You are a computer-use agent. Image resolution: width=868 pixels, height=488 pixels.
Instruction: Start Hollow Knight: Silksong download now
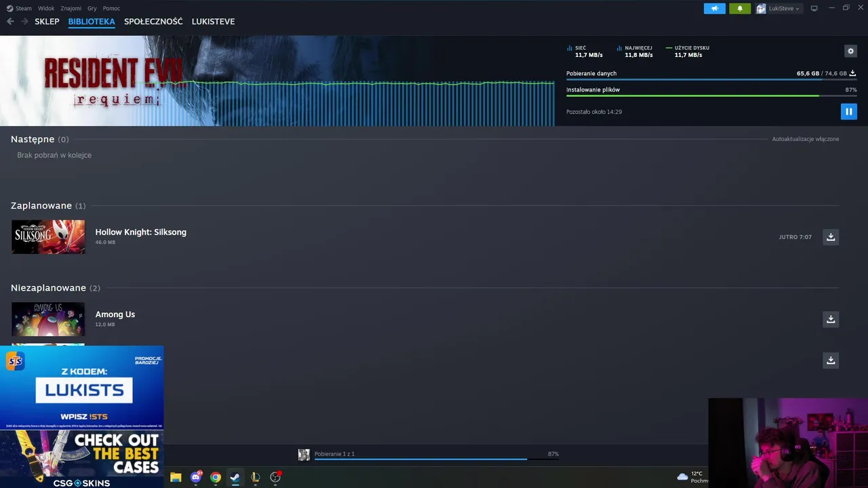click(x=831, y=237)
